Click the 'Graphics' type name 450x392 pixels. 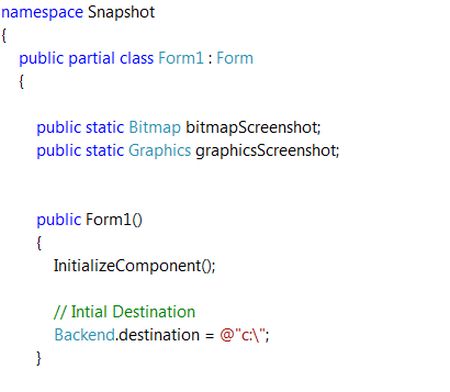pyautogui.click(x=160, y=151)
